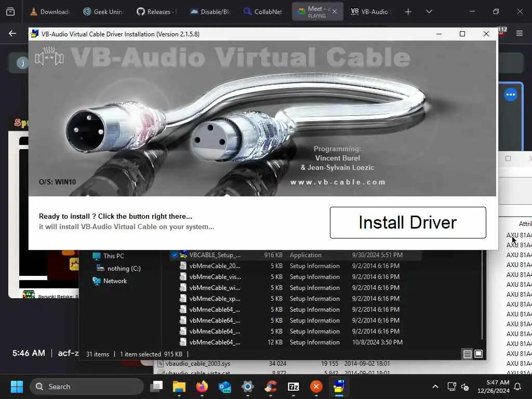Click the Attributes column header
Screen dimensions: 532x399
click(x=525, y=223)
